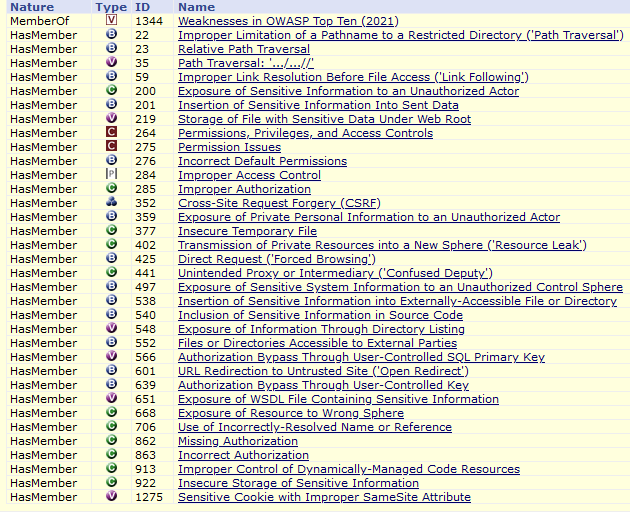630x512 pixels.
Task: Click the Class type icon for ID 377
Action: coord(111,230)
